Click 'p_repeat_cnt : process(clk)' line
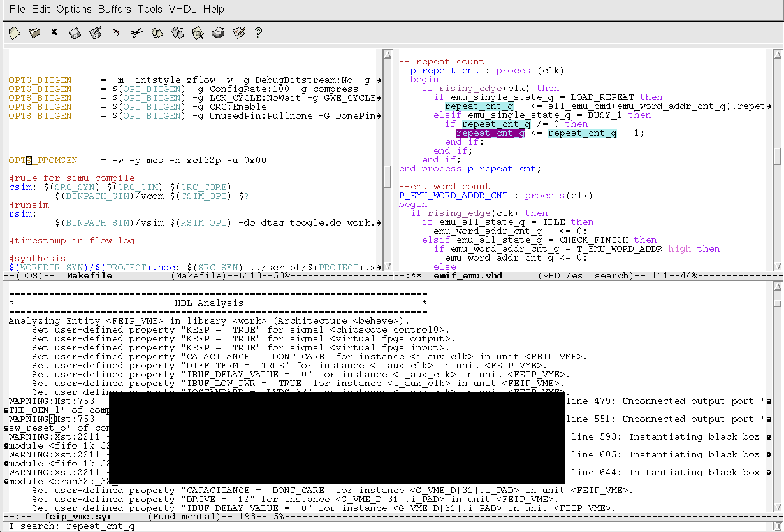784x532 pixels. pyautogui.click(x=488, y=71)
